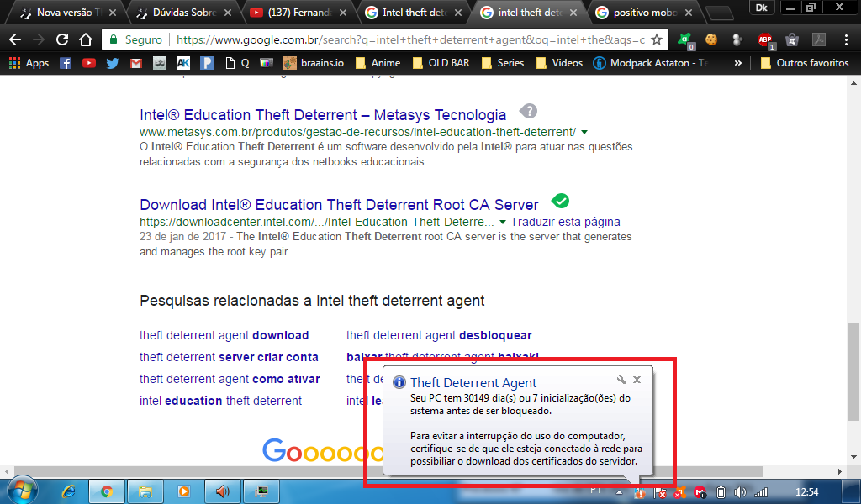Search theft deterrent agent download
Screen dimensions: 861x504
click(224, 335)
